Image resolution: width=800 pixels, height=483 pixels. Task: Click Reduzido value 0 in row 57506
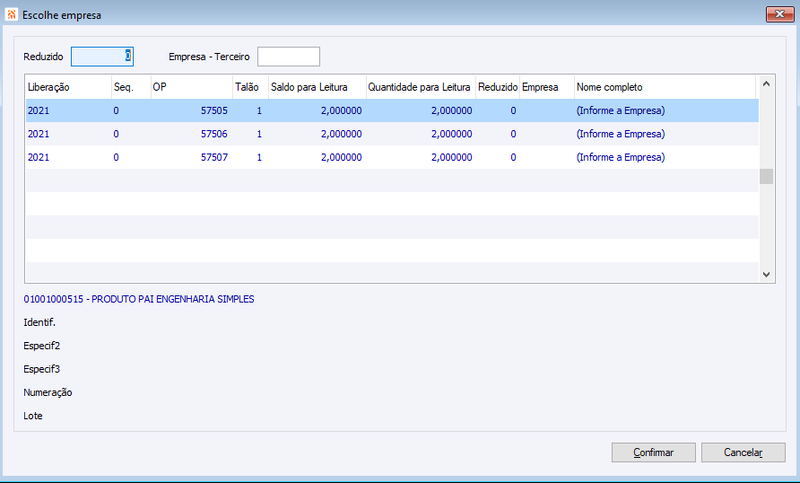(x=513, y=134)
